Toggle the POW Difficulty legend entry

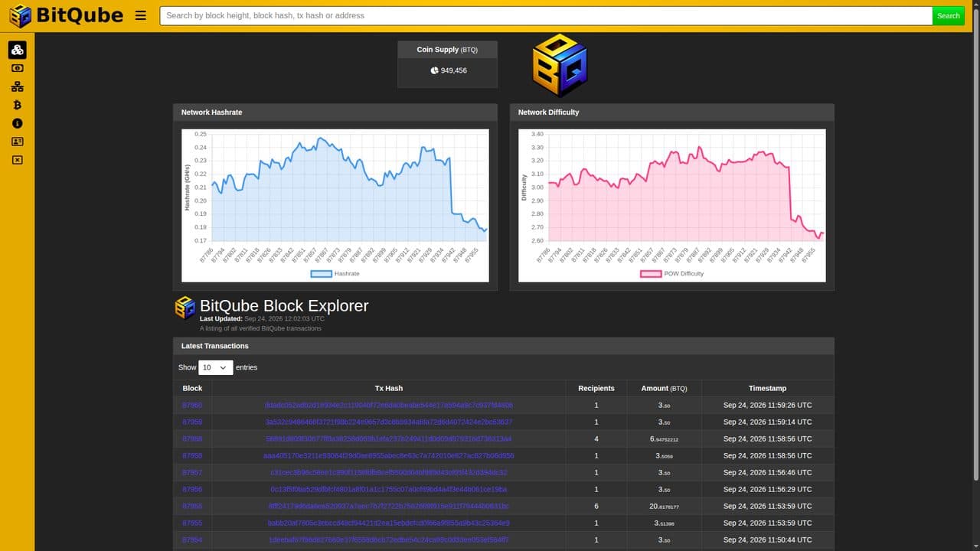[671, 273]
